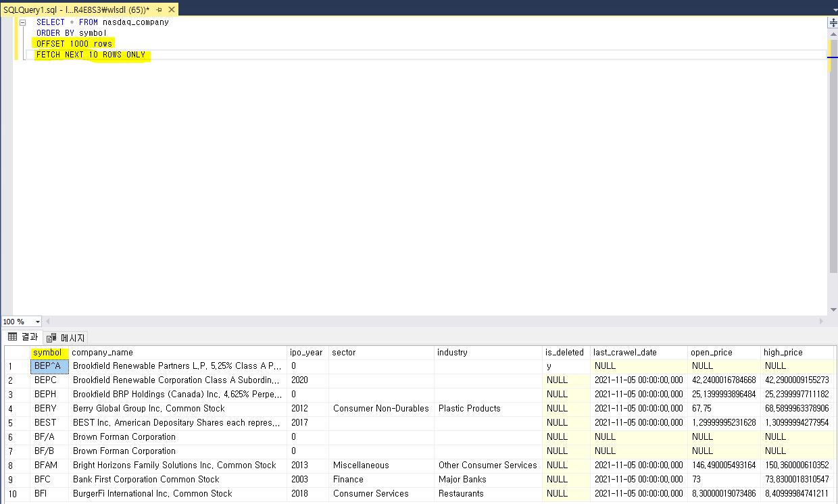This screenshot has height=504, width=838.
Task: Click the Other Consumer Services industry cell
Action: 489,465
